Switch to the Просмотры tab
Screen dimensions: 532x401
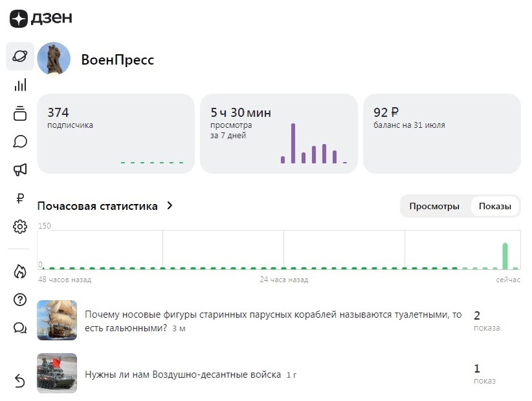pos(434,206)
